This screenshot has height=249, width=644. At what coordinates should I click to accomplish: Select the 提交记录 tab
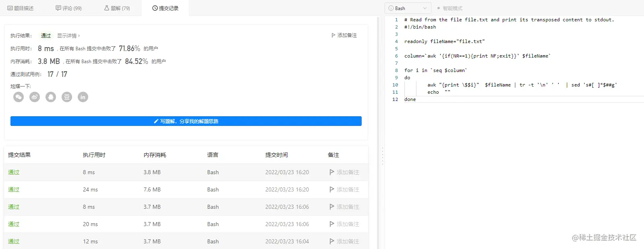165,8
